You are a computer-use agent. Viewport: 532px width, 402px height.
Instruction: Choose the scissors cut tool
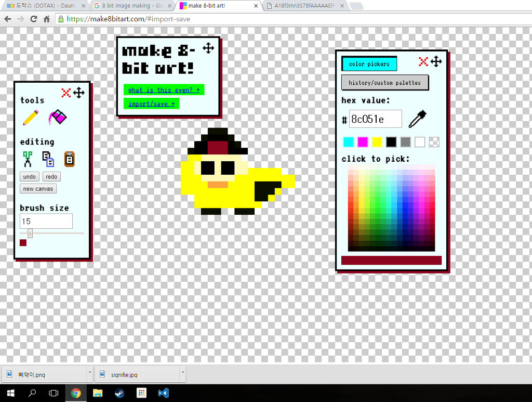28,159
